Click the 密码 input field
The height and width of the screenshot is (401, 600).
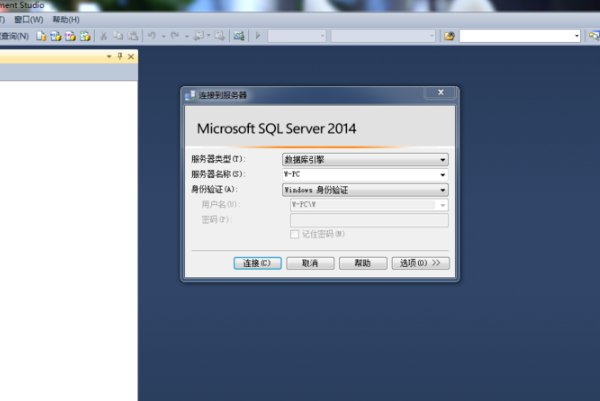(369, 220)
